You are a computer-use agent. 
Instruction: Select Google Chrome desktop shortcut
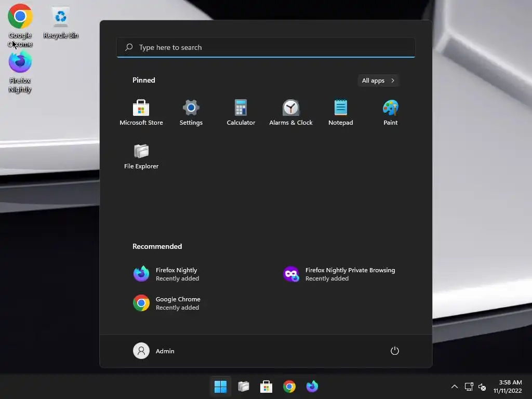(x=20, y=25)
